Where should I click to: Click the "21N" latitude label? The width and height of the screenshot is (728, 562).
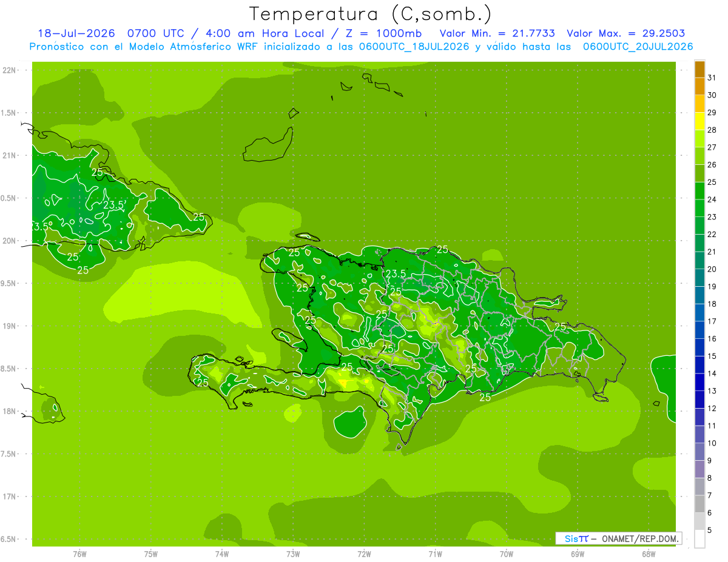click(x=10, y=155)
